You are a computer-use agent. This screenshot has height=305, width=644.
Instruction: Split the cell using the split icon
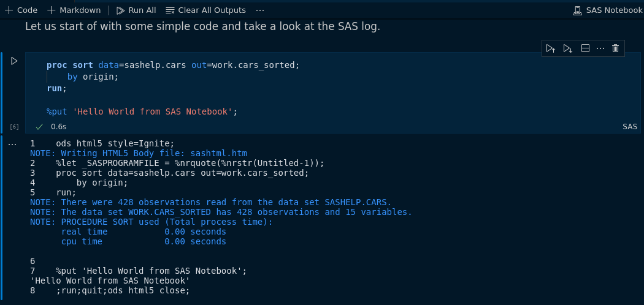(x=585, y=48)
